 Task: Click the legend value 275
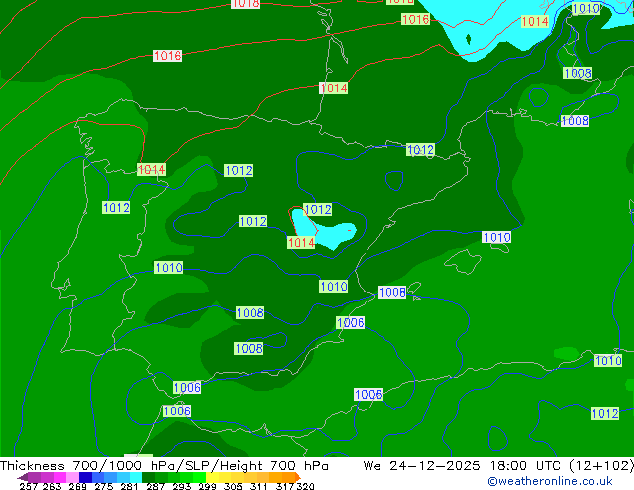point(103,486)
